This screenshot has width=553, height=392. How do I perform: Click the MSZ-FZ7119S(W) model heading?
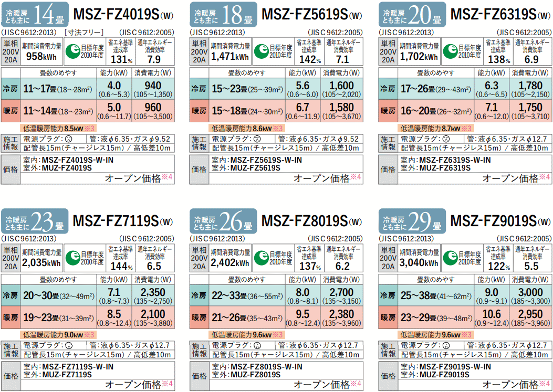click(123, 221)
